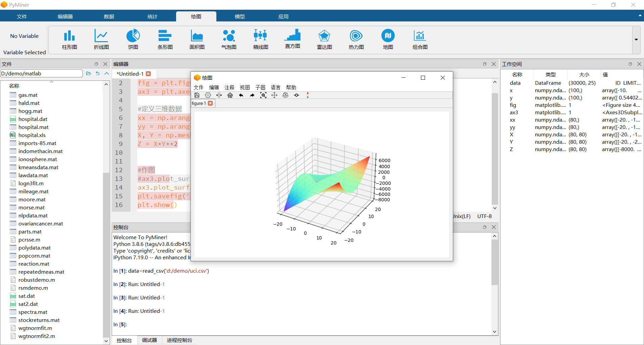Switch to the 数据 ribbon tab
The image size is (644, 345).
coord(109,16)
